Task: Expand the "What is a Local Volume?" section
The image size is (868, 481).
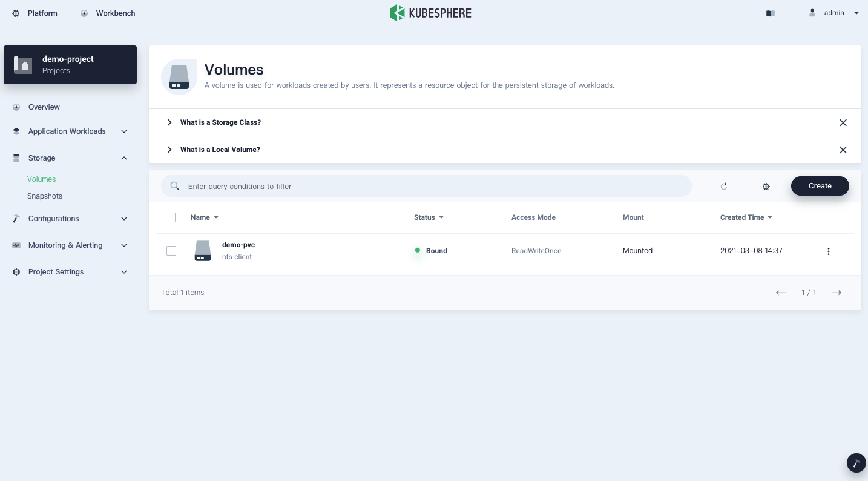Action: click(x=220, y=150)
